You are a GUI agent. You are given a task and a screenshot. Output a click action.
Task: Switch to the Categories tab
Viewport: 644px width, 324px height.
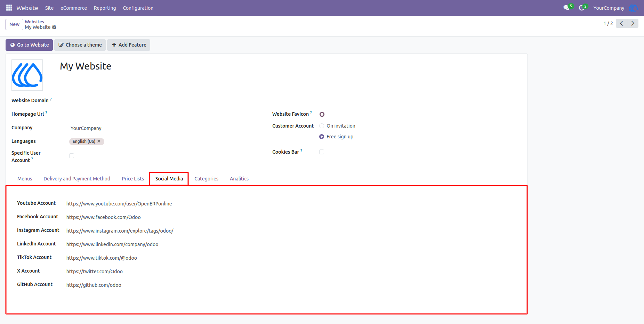click(x=206, y=179)
